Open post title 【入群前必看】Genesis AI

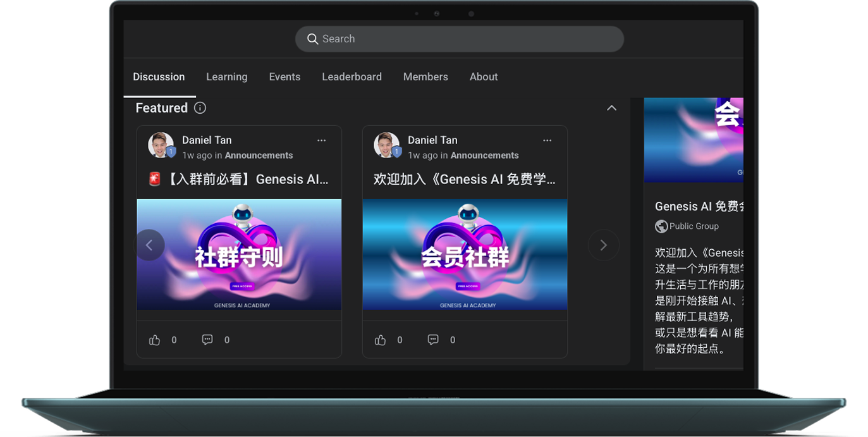point(238,180)
